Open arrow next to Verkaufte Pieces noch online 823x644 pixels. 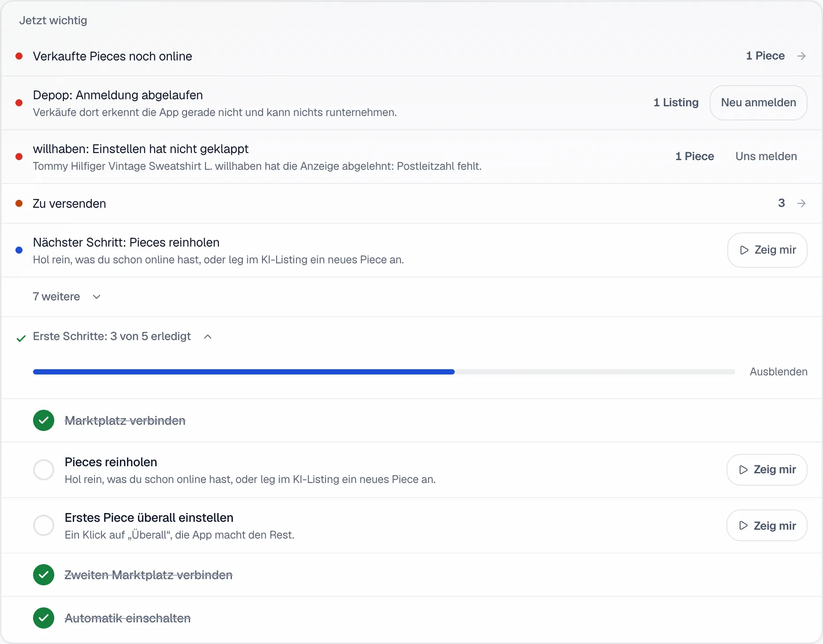[801, 56]
